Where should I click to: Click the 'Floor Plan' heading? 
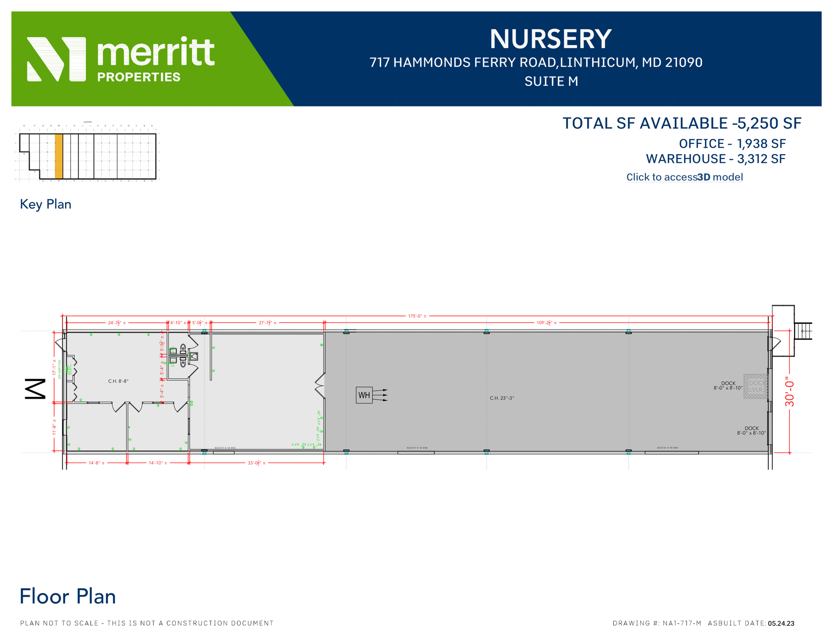[68, 596]
